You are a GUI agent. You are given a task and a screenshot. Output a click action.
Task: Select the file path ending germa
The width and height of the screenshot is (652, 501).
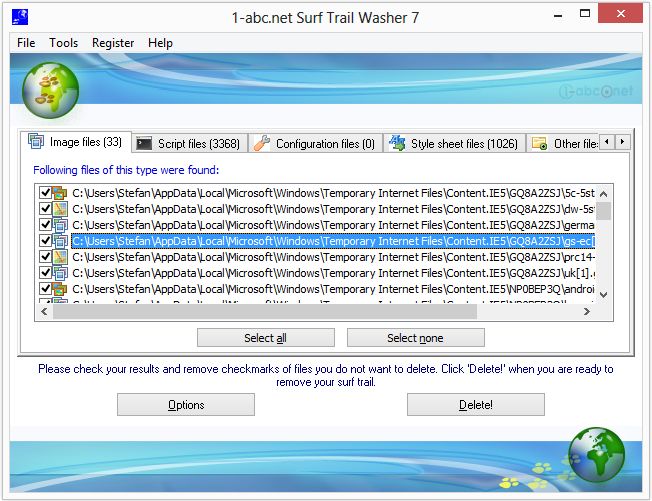coord(333,225)
